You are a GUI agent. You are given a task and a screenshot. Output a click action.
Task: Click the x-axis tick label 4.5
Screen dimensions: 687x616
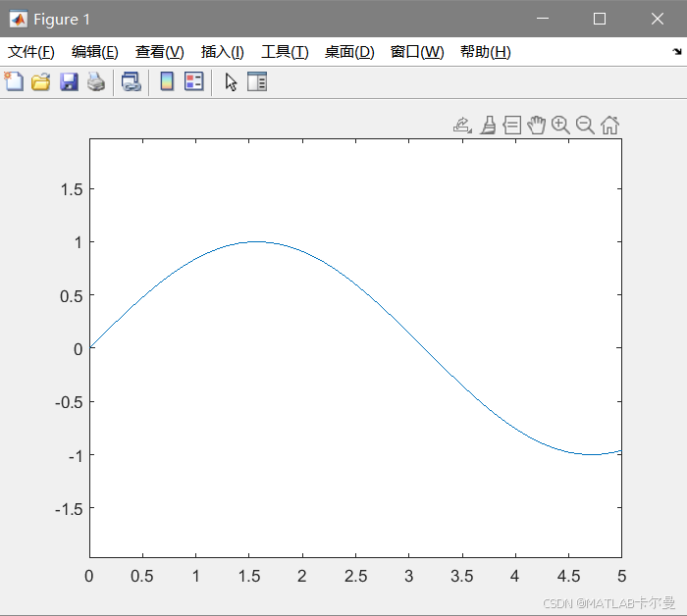point(568,576)
